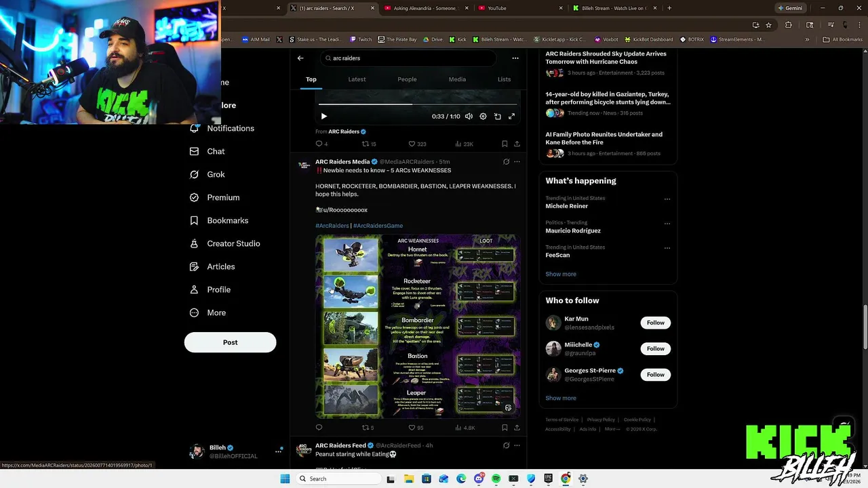
Task: Go back with the search back arrow
Action: point(300,58)
